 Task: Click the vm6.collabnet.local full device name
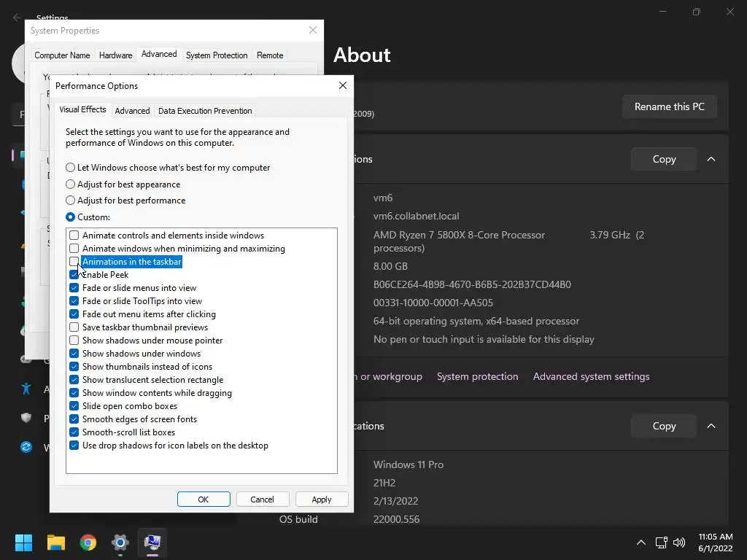tap(416, 216)
